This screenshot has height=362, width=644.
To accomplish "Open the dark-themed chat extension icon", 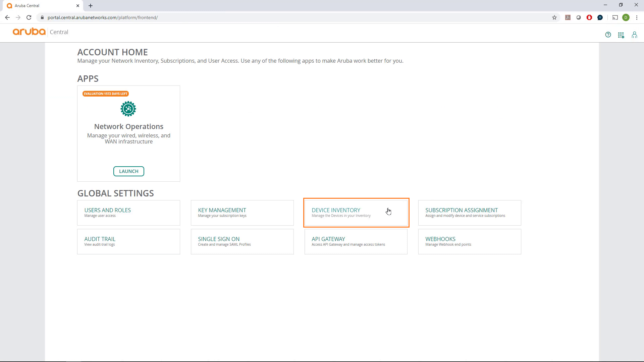I will (600, 17).
